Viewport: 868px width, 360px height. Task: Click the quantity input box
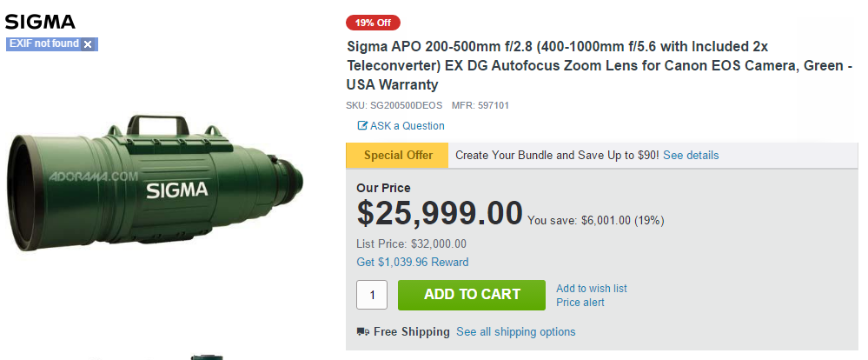coord(372,295)
